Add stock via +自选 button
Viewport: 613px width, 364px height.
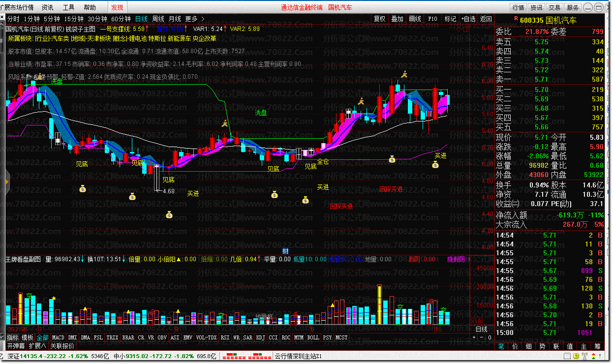[x=468, y=19]
